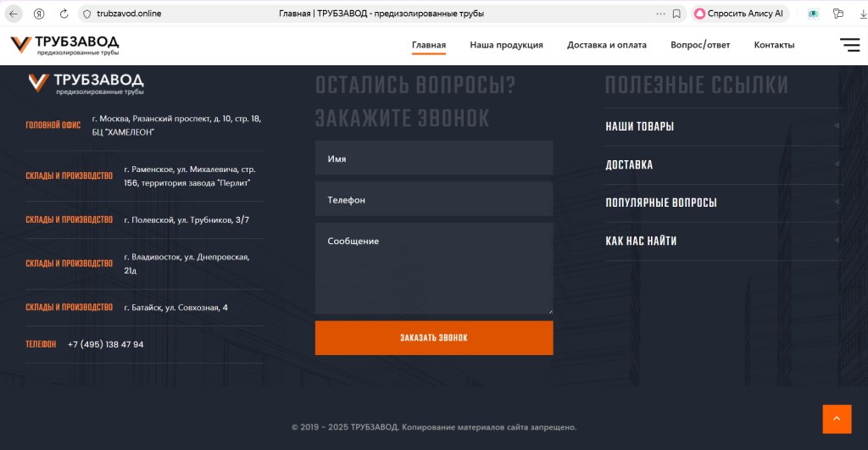The width and height of the screenshot is (868, 450).
Task: Open the Наша продукция menu item
Action: [506, 45]
